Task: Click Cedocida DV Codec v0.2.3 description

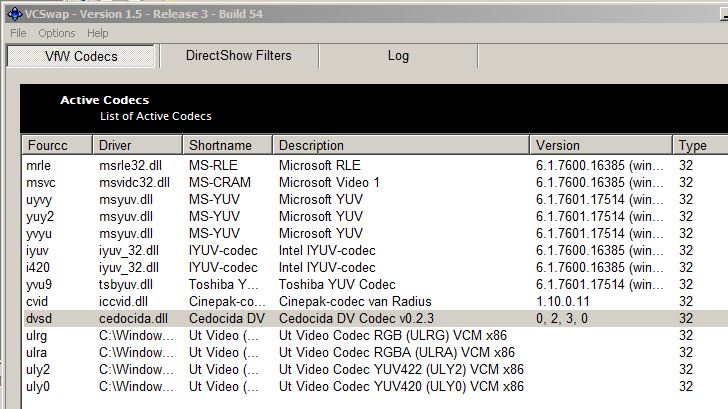Action: click(356, 318)
